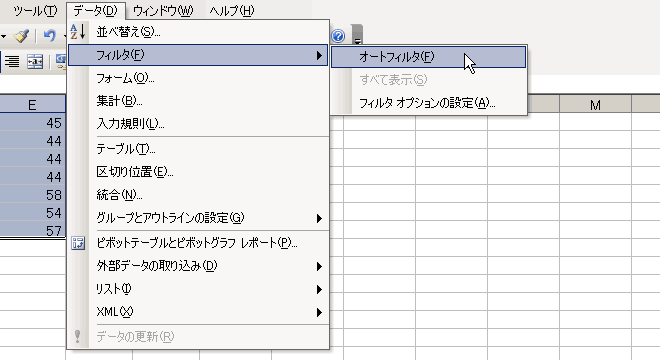
Task: Expand the リスト(I) submenu
Action: tap(198, 289)
